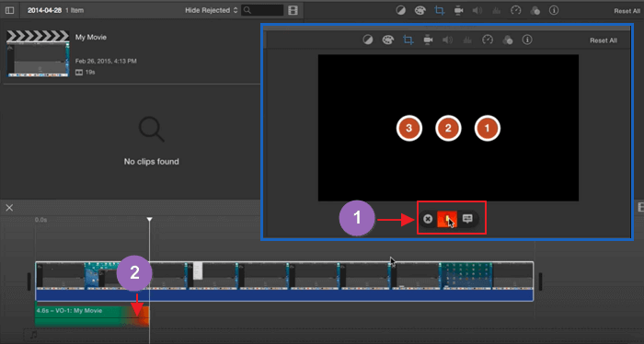Click the playhead marker atop the timeline
644x344 pixels.
click(x=149, y=219)
